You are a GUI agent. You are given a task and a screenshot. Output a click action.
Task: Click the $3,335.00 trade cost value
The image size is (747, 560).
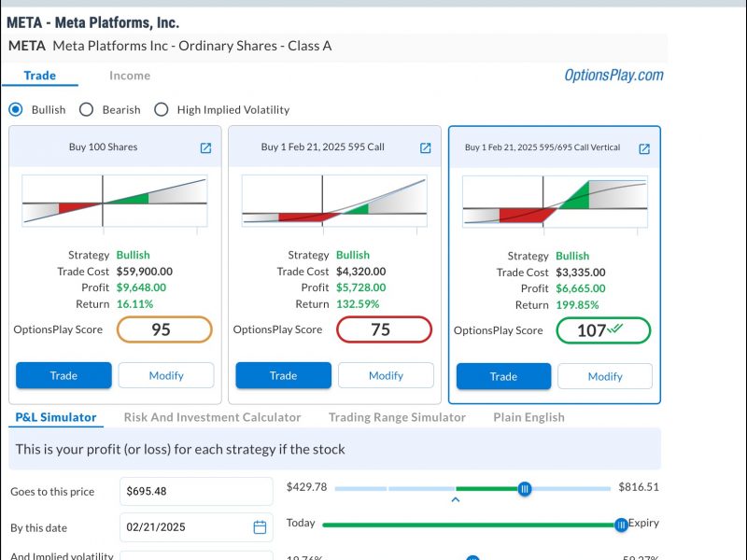581,273
